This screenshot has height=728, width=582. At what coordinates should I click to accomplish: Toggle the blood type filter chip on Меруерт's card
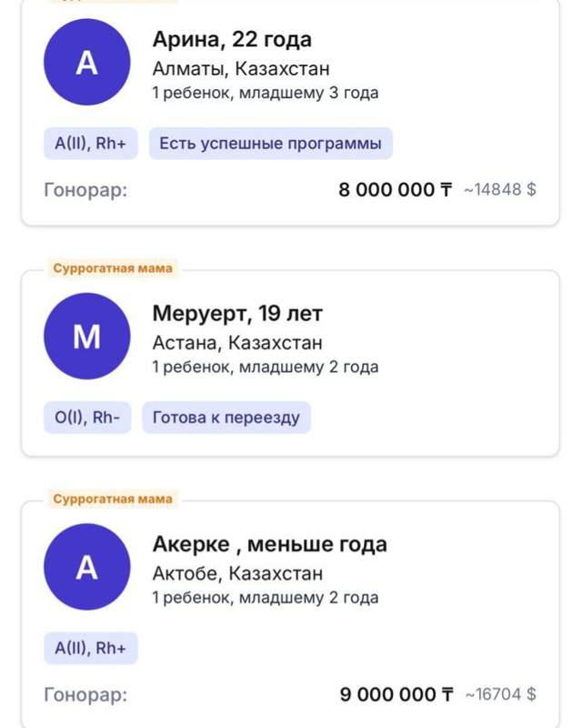(x=85, y=417)
